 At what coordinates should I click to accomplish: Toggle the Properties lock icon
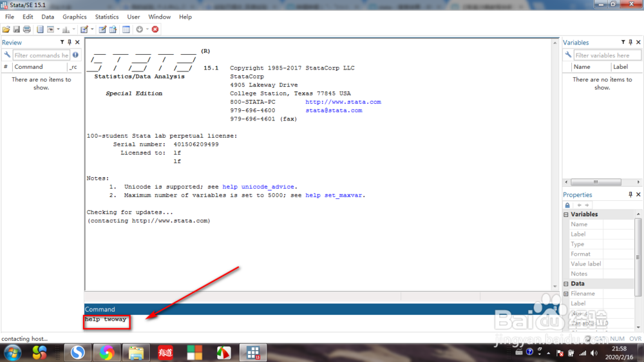click(567, 205)
